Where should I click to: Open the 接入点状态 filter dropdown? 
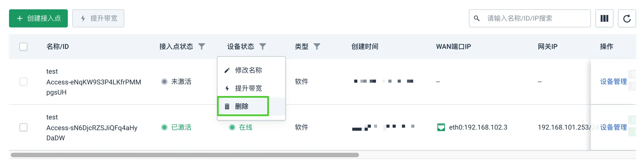pos(202,47)
